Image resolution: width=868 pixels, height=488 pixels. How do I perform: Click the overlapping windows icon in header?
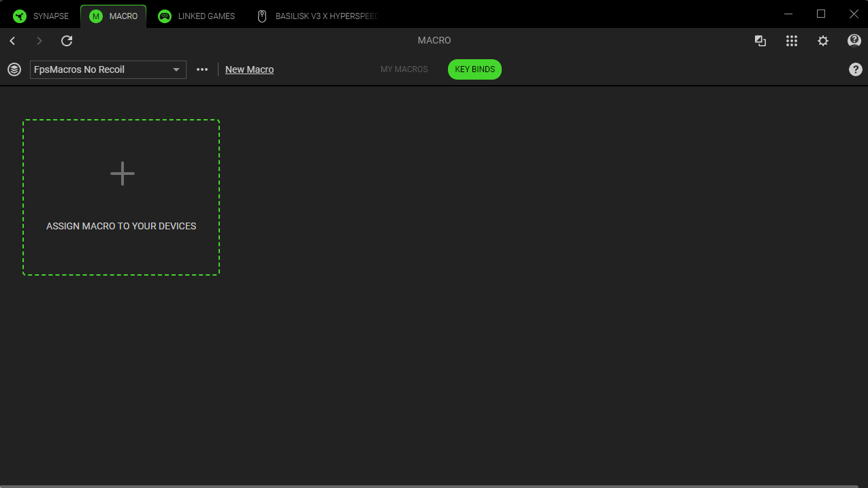760,41
